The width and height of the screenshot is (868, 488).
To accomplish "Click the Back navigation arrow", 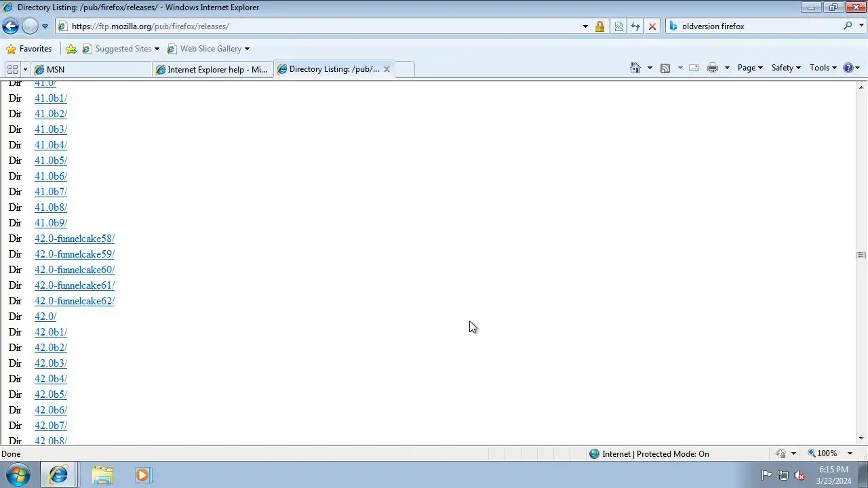I will [10, 26].
